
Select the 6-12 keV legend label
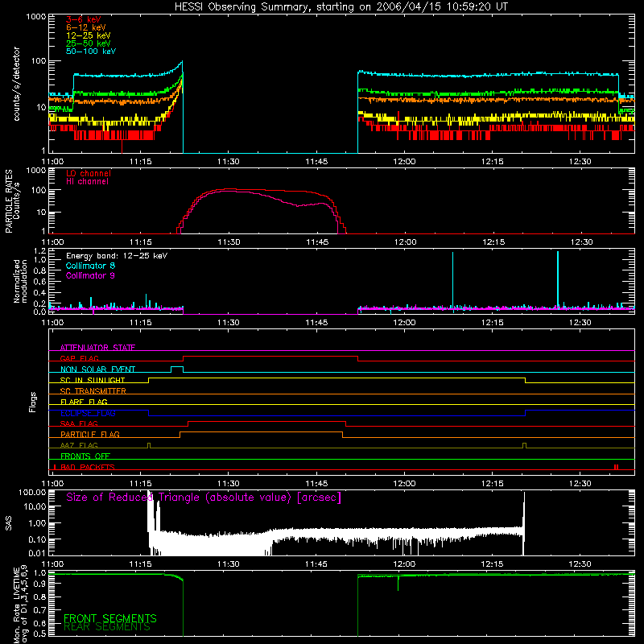coord(86,27)
